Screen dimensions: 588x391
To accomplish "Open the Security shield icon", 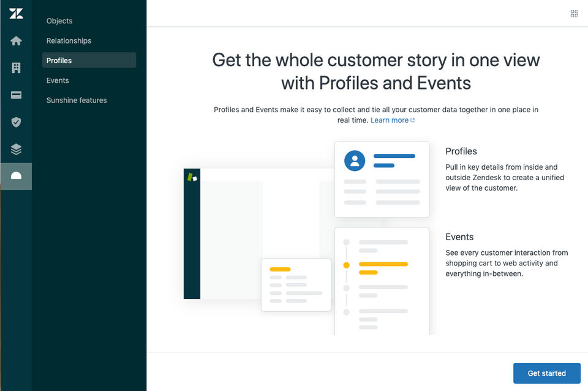I will pos(16,122).
